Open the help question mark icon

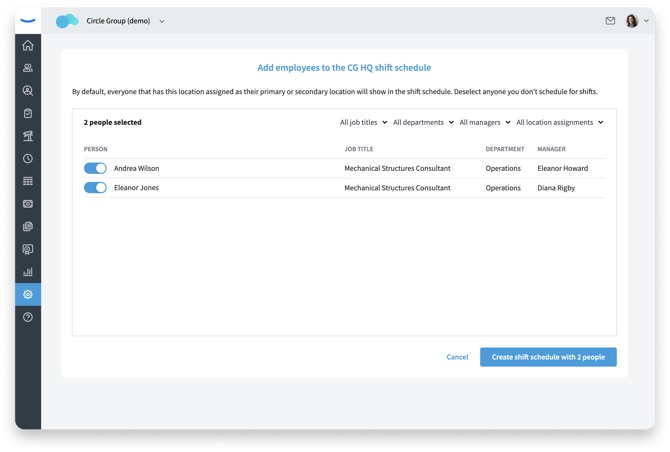coord(28,317)
